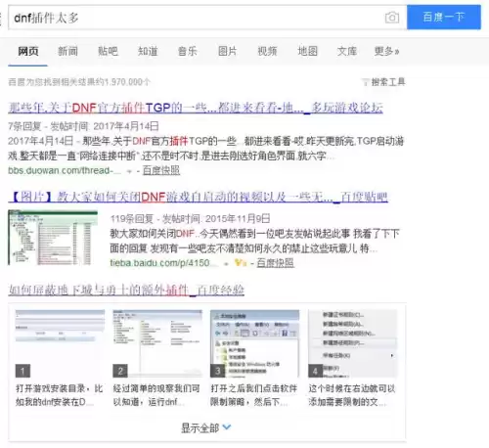The width and height of the screenshot is (489, 448).
Task: Open the 地图 tab
Action: (x=307, y=51)
